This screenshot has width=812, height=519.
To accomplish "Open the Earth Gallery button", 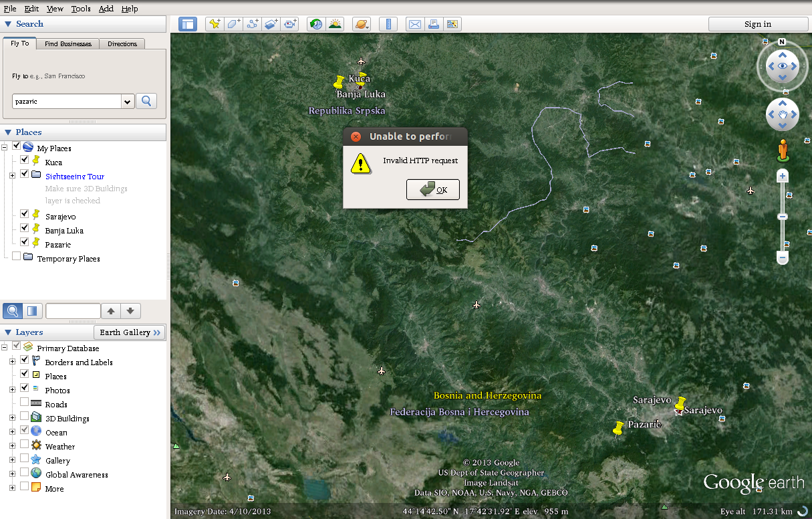I will 130,332.
